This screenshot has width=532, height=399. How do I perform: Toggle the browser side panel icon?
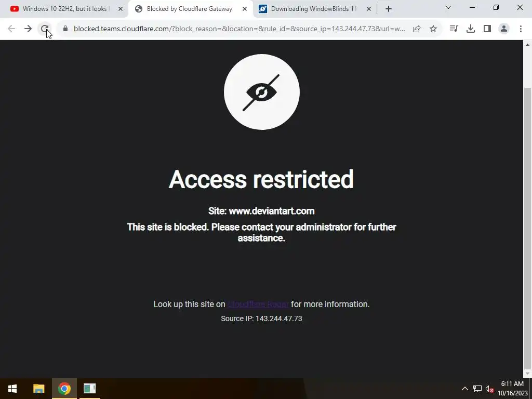[x=487, y=29]
